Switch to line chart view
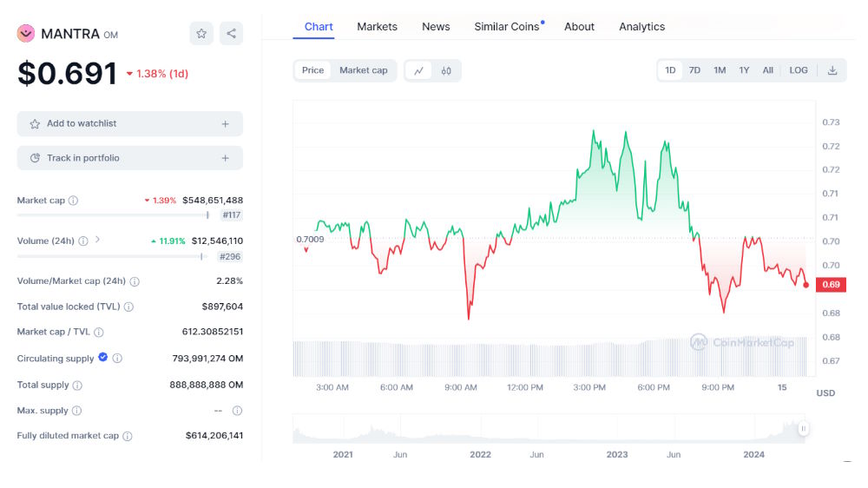Image resolution: width=868 pixels, height=488 pixels. click(419, 71)
